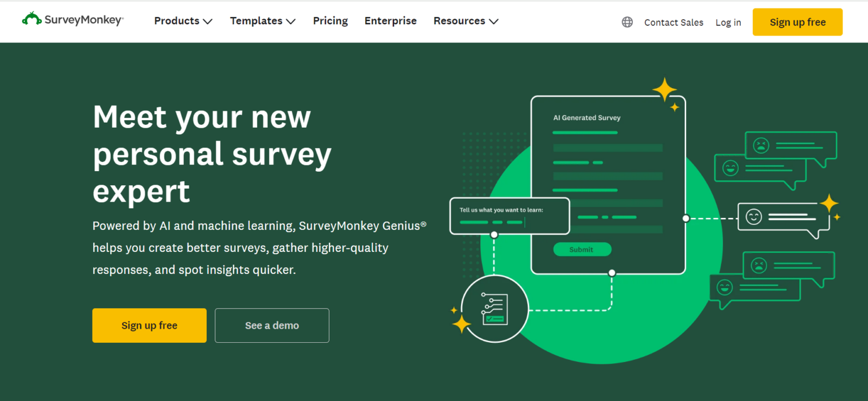Click the green progress bar under AI Generated Survey
Image resolution: width=868 pixels, height=401 pixels.
coord(585,132)
